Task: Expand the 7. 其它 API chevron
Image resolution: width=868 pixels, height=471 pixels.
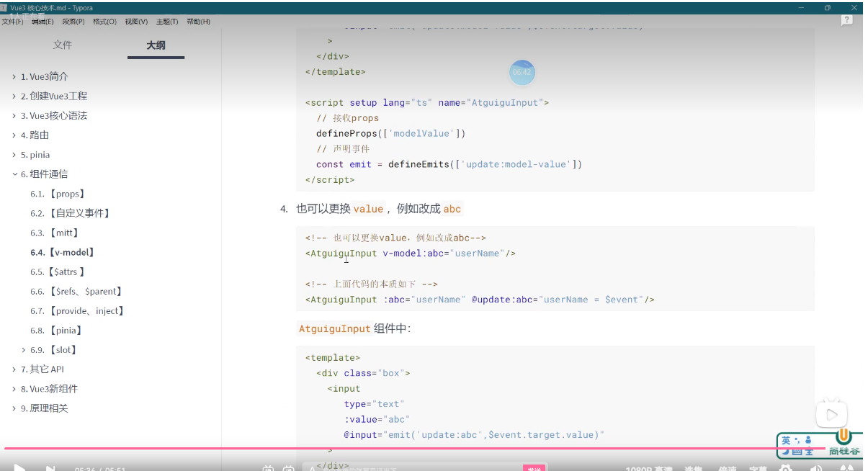Action: point(14,369)
